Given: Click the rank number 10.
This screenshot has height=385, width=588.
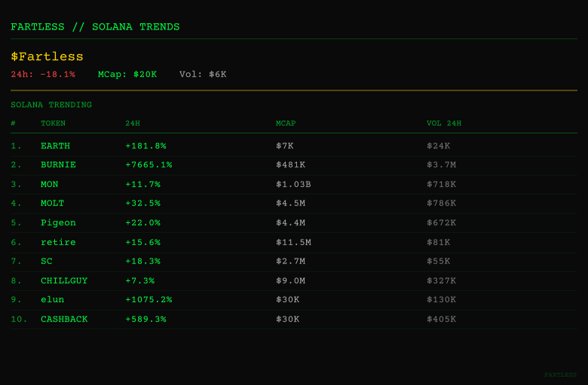Looking at the screenshot, I should (x=19, y=319).
